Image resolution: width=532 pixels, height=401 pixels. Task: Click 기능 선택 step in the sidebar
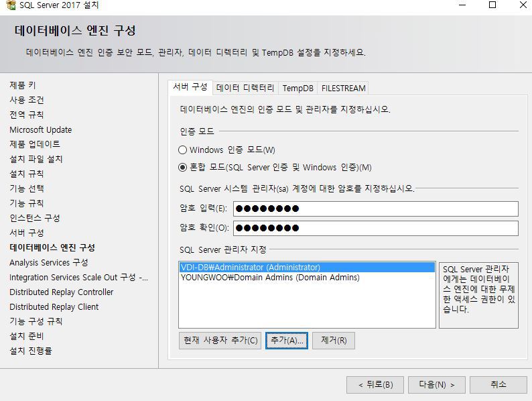pyautogui.click(x=27, y=188)
